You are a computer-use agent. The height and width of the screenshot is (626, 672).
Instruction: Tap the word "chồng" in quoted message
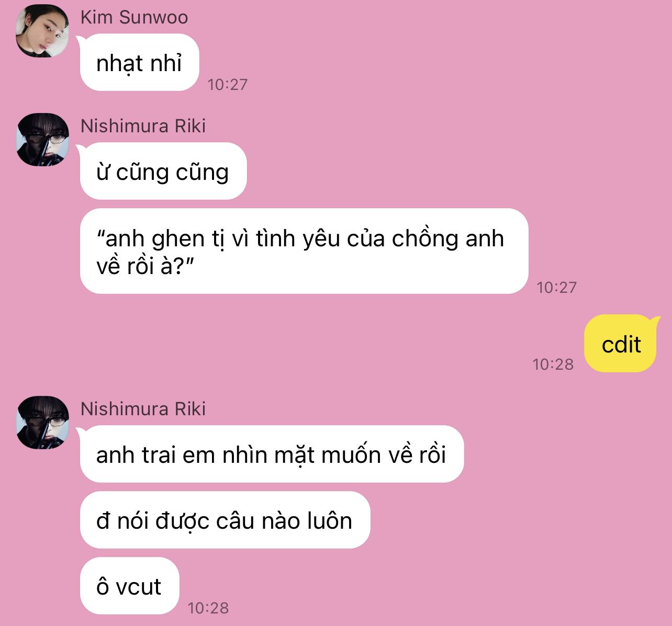pos(425,239)
